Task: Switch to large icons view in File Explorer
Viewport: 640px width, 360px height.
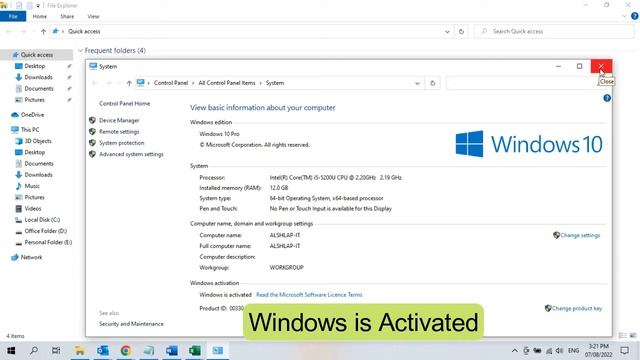Action: pos(633,336)
